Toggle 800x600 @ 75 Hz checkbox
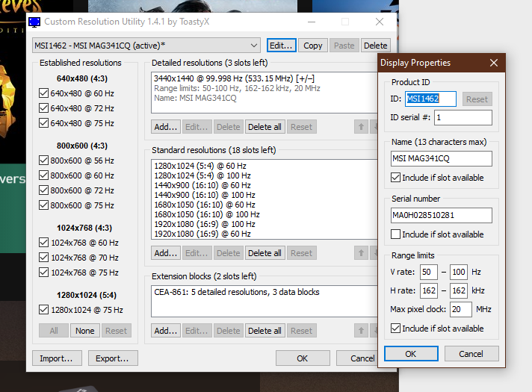Viewport: 532px width, 392px height. 43,205
